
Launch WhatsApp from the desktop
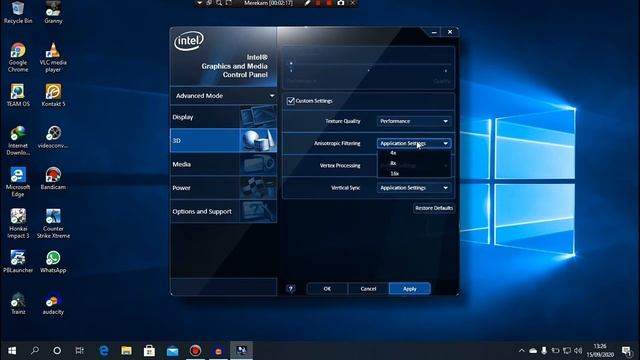coord(53,262)
